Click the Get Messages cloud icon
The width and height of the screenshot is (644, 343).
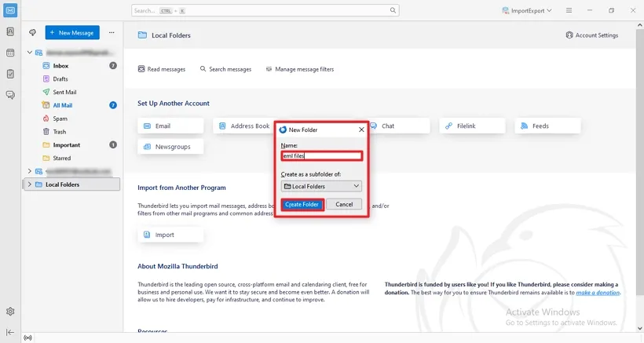(x=32, y=32)
